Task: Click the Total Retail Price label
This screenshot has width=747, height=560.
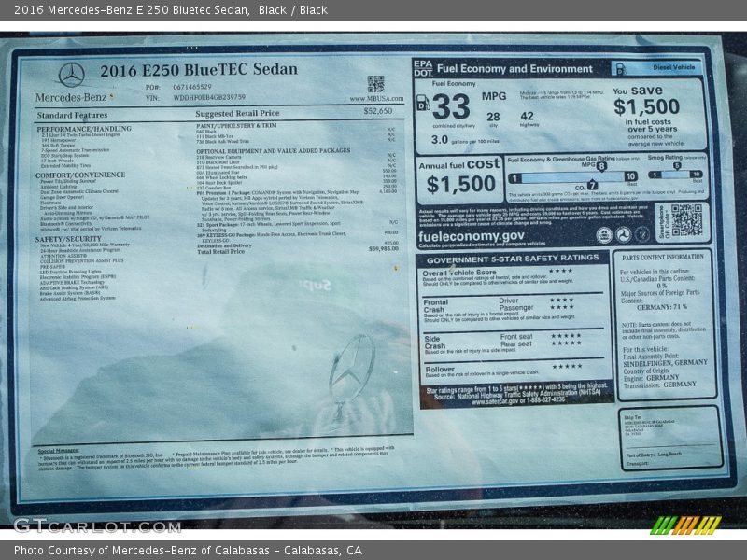Action: (220, 251)
